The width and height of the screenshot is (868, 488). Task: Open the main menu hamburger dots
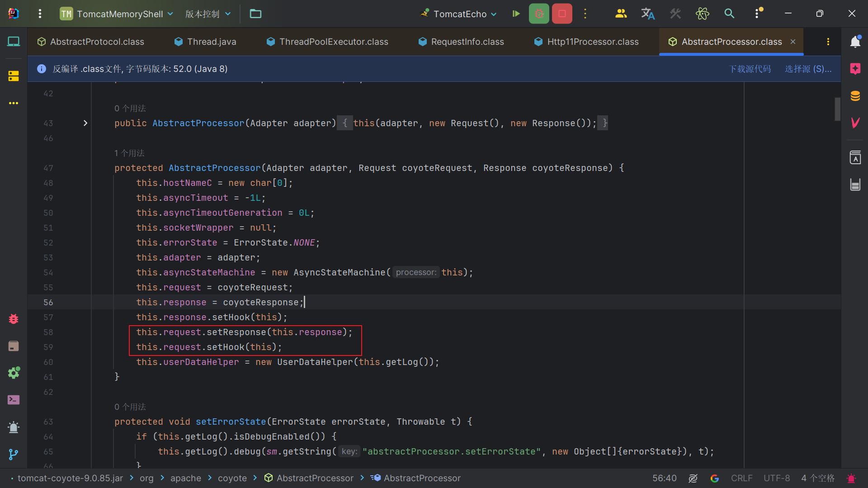pos(40,14)
